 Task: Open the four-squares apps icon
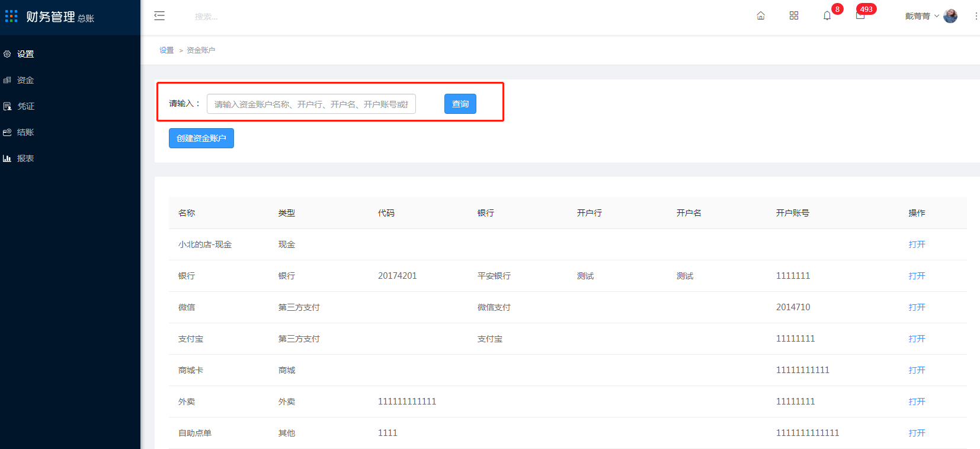(x=794, y=16)
